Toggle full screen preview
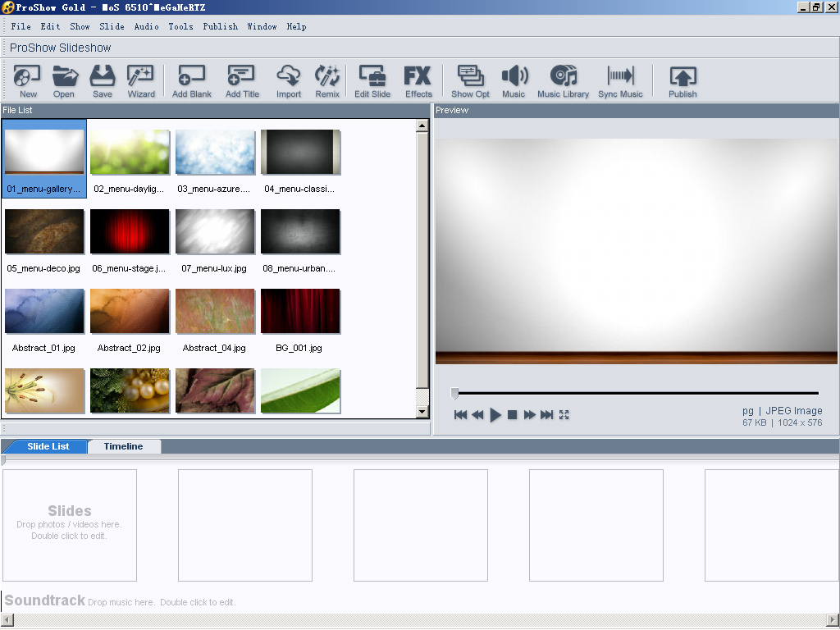Image resolution: width=840 pixels, height=630 pixels. pos(564,414)
